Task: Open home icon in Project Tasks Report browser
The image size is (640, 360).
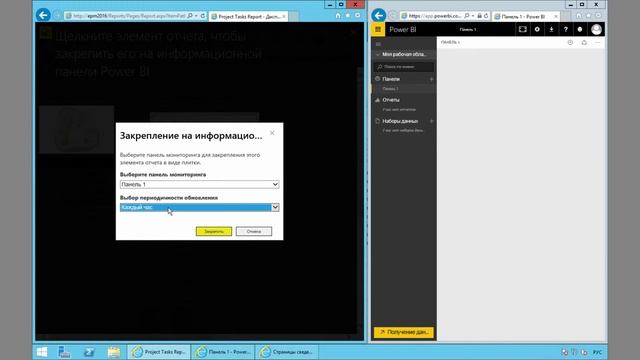Action: click(x=338, y=16)
